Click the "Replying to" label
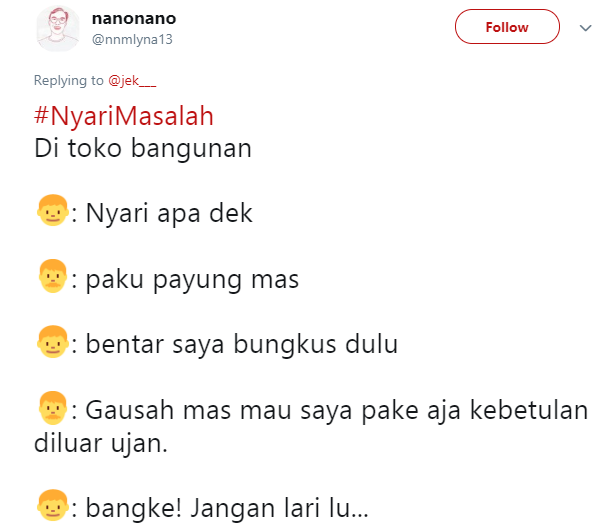 click(x=68, y=81)
